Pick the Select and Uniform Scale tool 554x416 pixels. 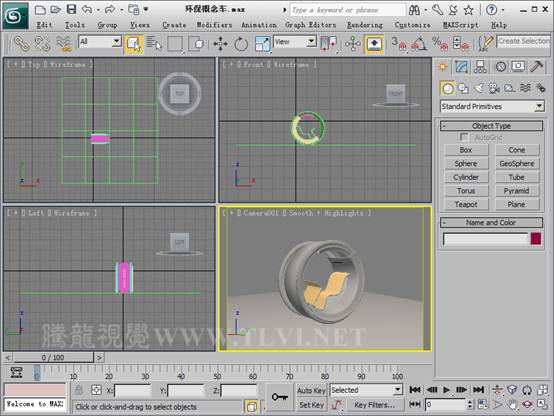[x=262, y=44]
